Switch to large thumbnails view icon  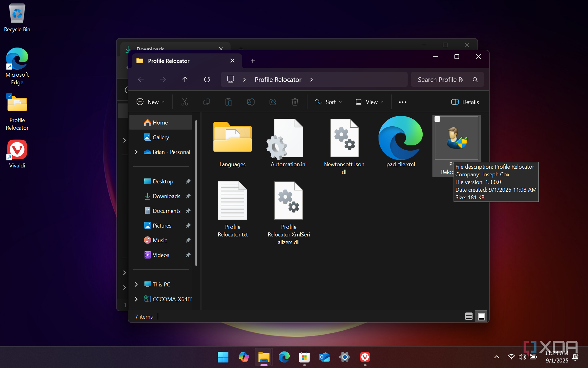pos(481,316)
